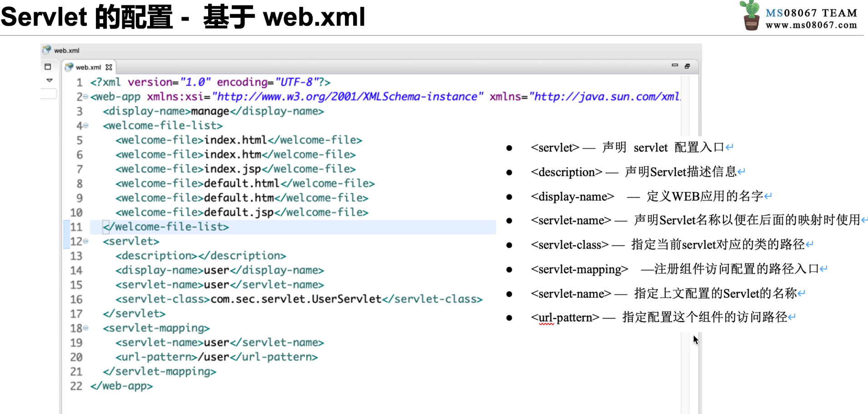Click the closing servlet-mapping tag line
The image size is (868, 414).
[160, 371]
